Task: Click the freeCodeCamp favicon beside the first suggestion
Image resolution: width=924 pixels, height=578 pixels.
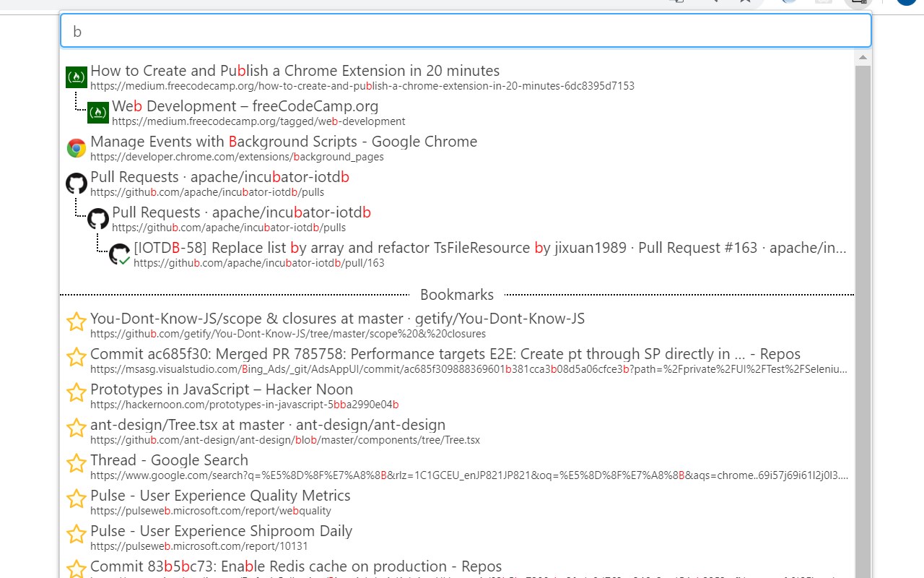Action: (76, 77)
